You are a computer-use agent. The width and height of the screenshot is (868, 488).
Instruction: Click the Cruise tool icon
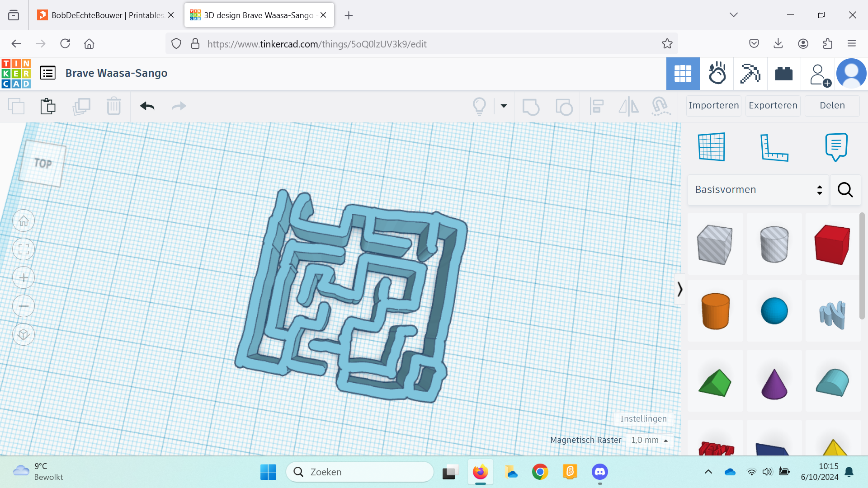click(x=660, y=107)
